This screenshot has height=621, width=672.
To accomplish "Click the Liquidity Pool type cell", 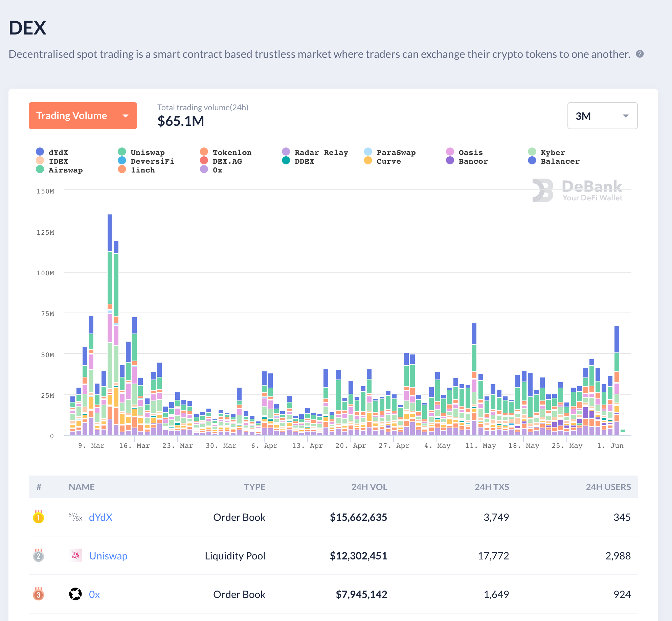I will coord(235,556).
